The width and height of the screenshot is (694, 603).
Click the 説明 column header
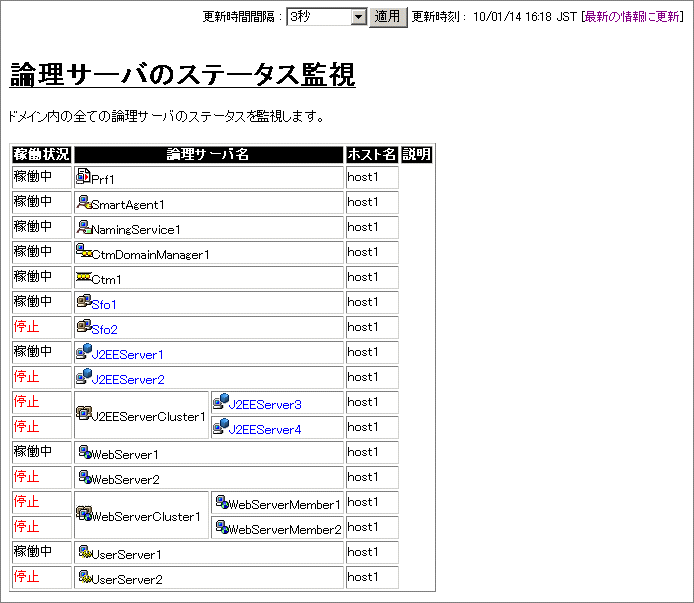[416, 155]
